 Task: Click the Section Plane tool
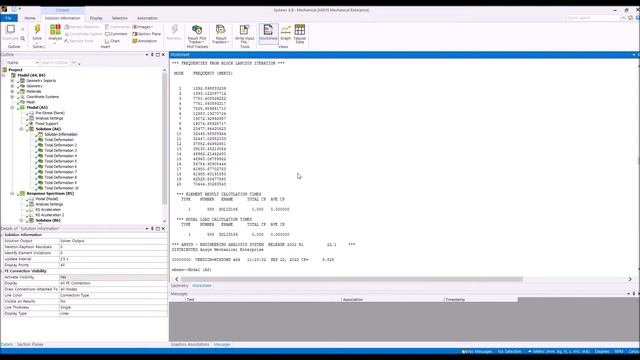[x=147, y=34]
